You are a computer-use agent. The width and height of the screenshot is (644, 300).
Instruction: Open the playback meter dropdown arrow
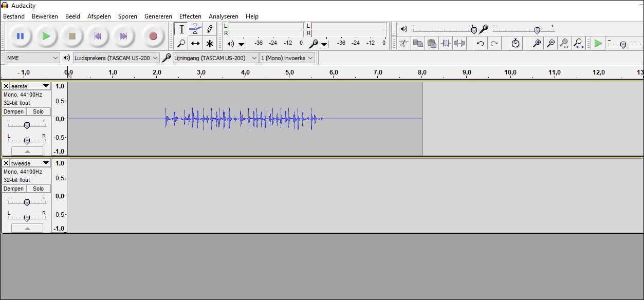click(242, 44)
